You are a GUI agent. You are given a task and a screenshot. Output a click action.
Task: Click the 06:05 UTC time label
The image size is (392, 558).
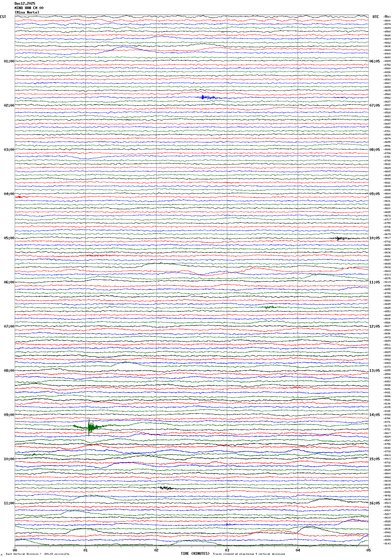pyautogui.click(x=374, y=61)
